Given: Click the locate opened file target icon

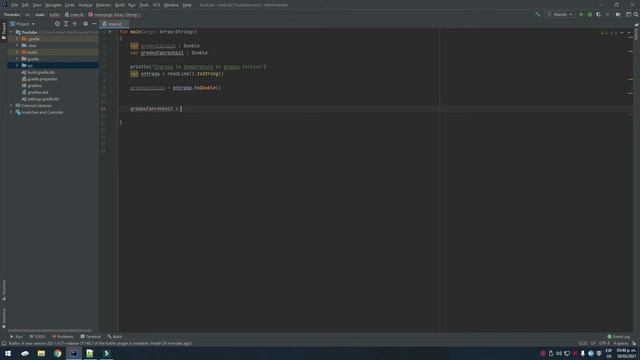Looking at the screenshot, I should click(57, 24).
